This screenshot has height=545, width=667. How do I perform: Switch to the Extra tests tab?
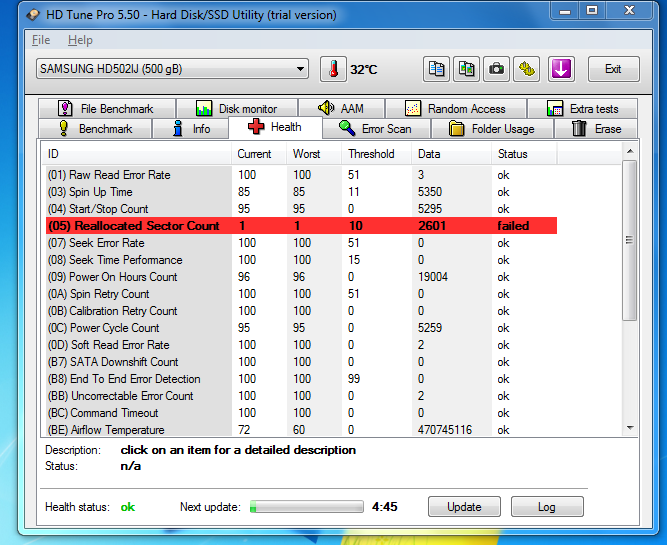click(582, 108)
